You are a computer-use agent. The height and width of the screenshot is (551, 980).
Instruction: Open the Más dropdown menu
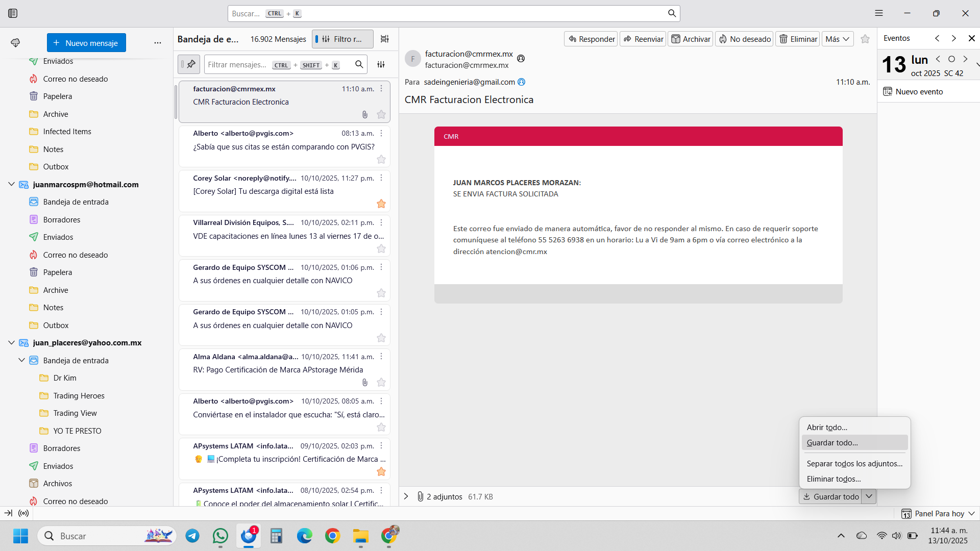click(x=838, y=39)
